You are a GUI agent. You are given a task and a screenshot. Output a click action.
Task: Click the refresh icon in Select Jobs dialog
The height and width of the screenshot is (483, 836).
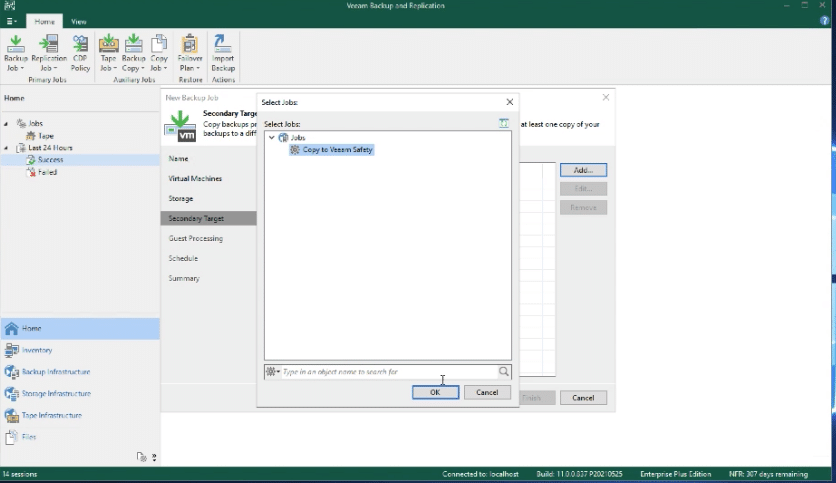[503, 123]
